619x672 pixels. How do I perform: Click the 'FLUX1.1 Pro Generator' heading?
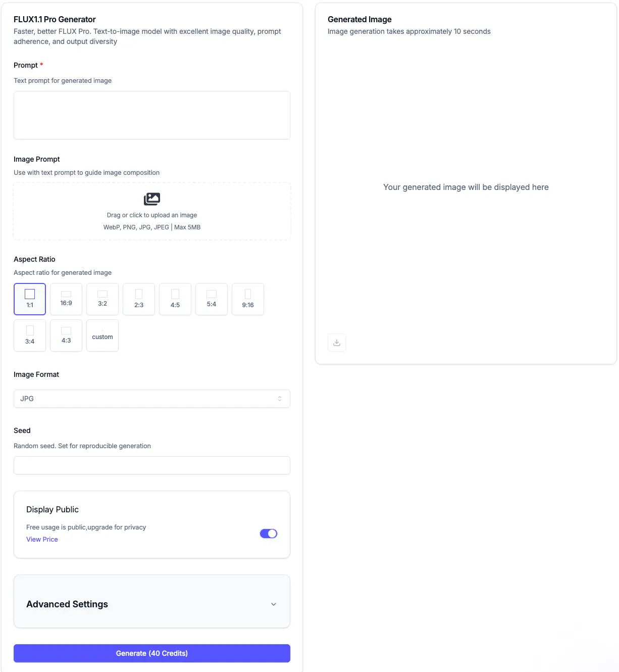[x=55, y=19]
